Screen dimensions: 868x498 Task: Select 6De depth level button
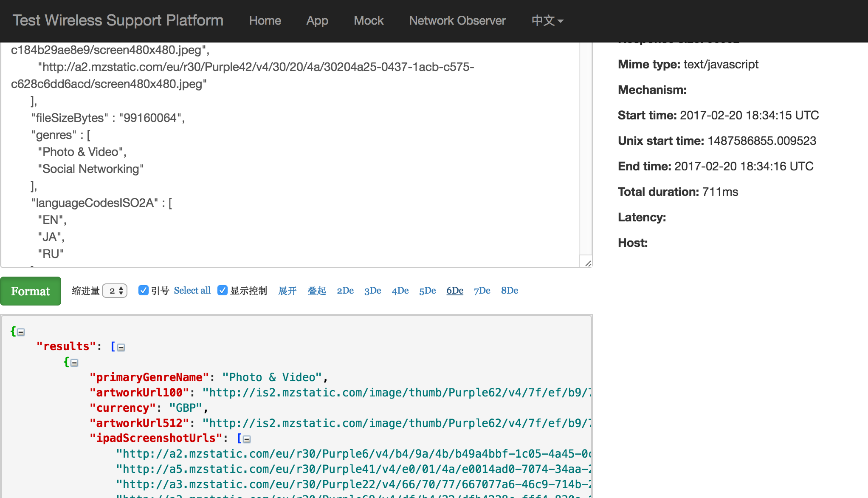[454, 291]
